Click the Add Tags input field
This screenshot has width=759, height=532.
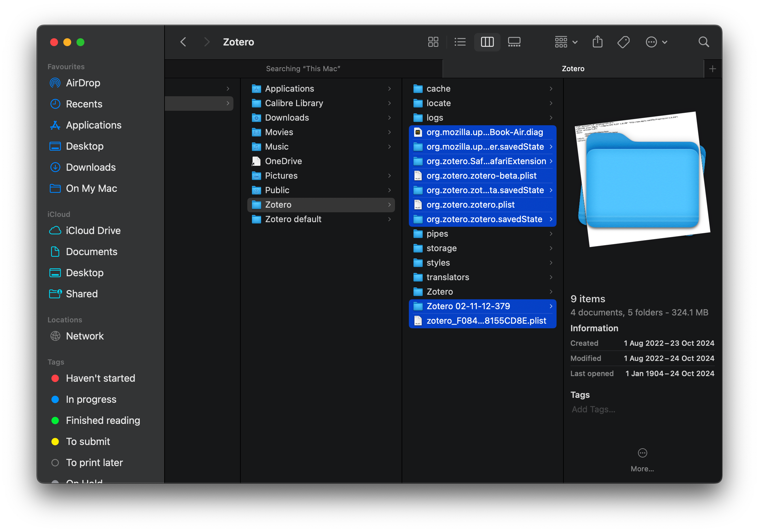point(593,409)
